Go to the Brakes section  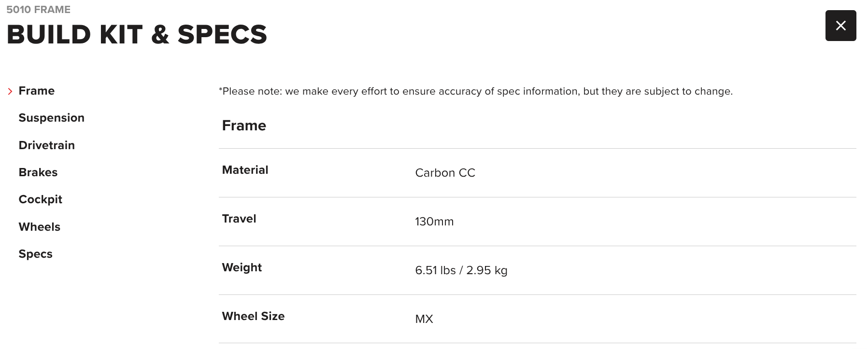click(x=38, y=172)
